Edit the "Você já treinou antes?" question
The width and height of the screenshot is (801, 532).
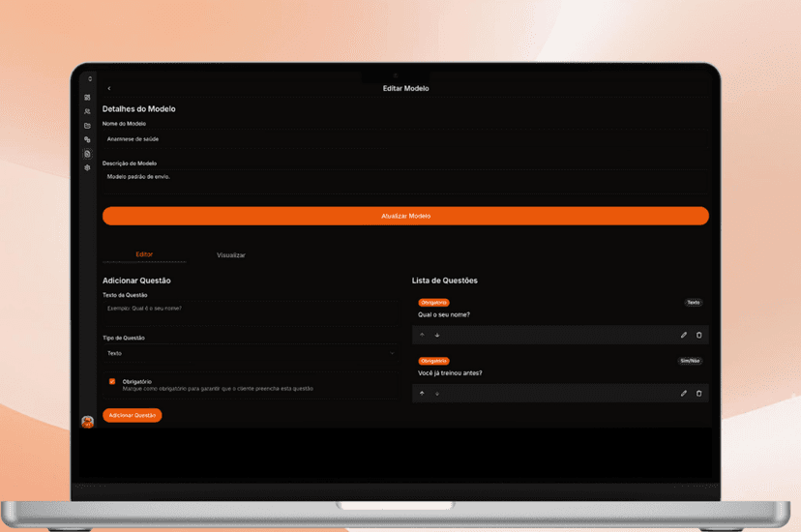[684, 394]
